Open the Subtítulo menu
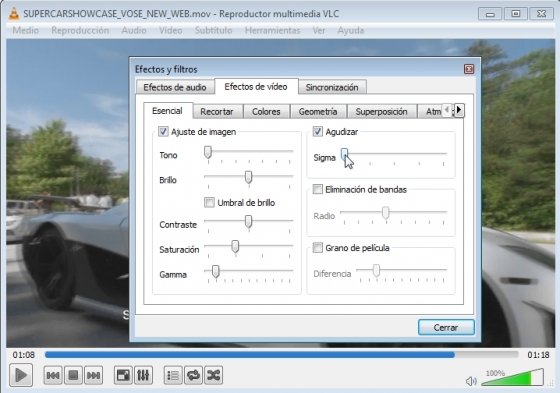This screenshot has width=560, height=393. click(x=214, y=30)
